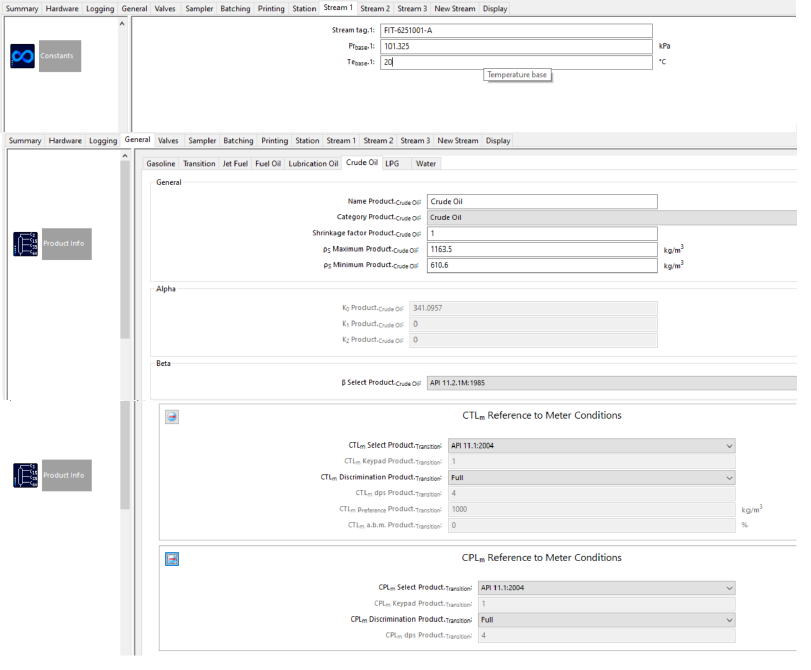Open β Select Product dropdown showing API 11.2.1M:1985

(x=611, y=383)
